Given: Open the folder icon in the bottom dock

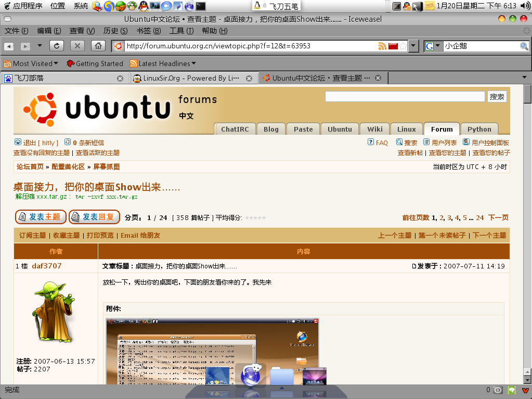Looking at the screenshot, I should click(x=281, y=377).
